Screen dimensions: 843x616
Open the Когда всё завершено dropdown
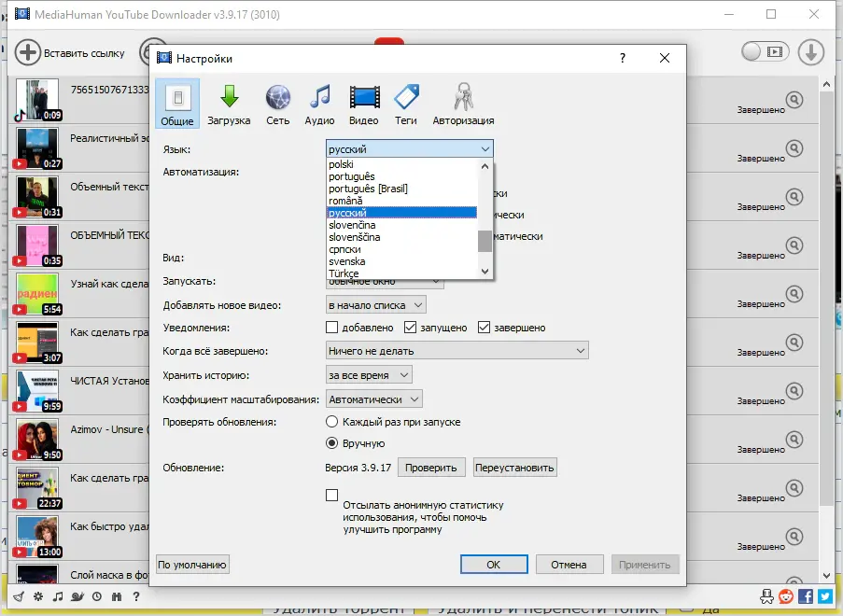click(457, 350)
